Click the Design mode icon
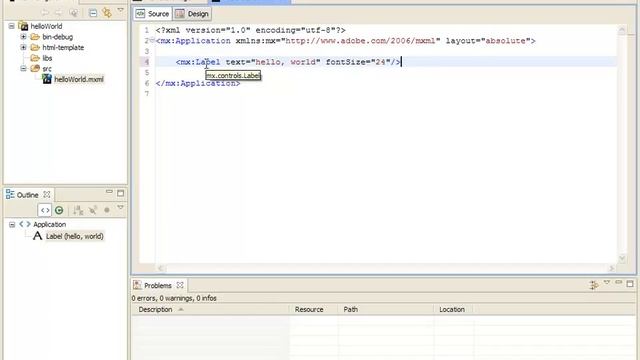Screen dimensions: 640x360 (x=180, y=14)
